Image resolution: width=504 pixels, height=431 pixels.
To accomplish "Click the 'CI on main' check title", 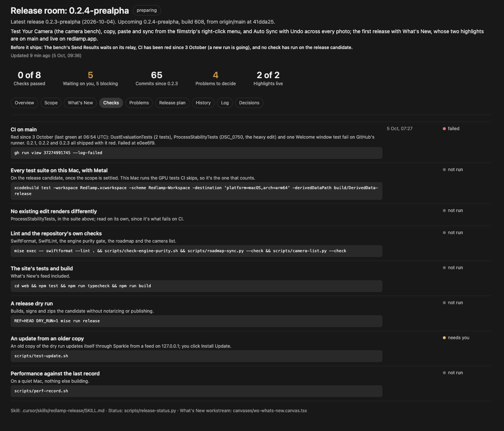I will coord(24,129).
